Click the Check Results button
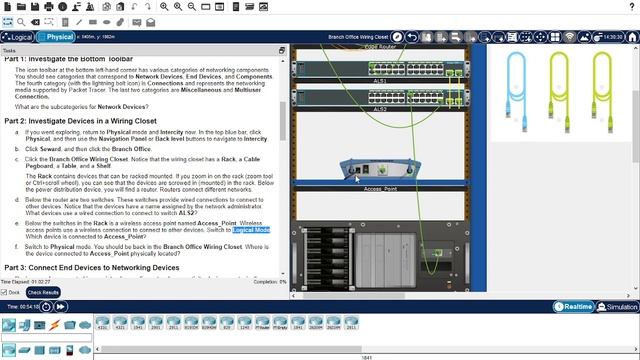 [43, 292]
